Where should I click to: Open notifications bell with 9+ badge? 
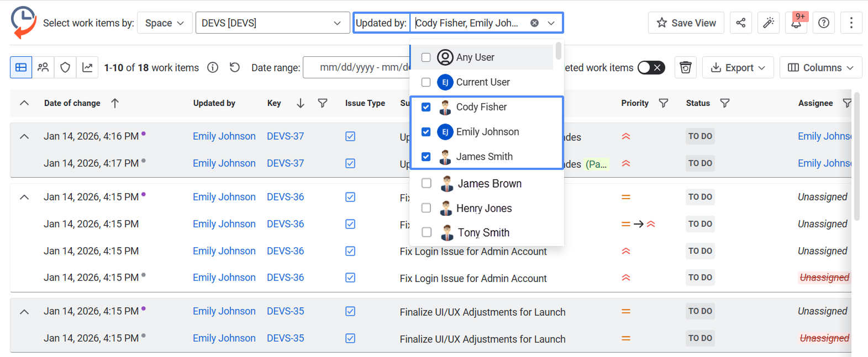tap(796, 23)
